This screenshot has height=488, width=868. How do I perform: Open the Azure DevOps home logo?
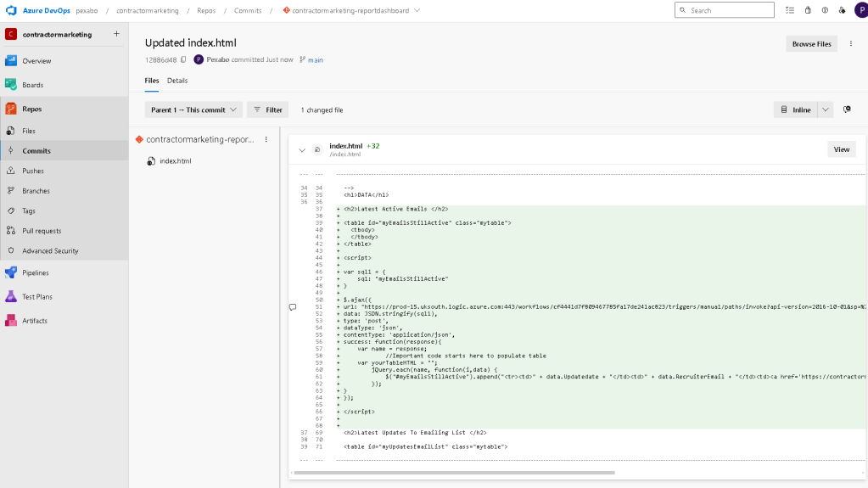point(11,10)
